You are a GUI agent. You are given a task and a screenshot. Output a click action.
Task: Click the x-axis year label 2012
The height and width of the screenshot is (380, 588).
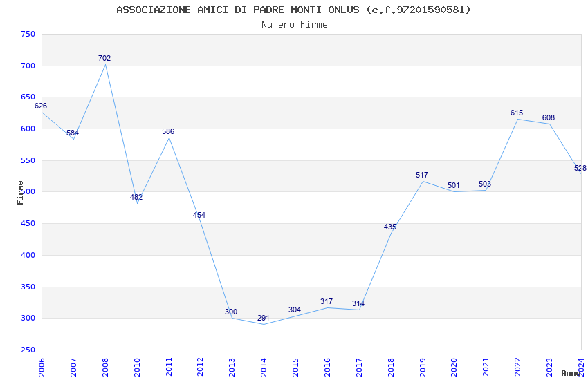click(x=200, y=367)
